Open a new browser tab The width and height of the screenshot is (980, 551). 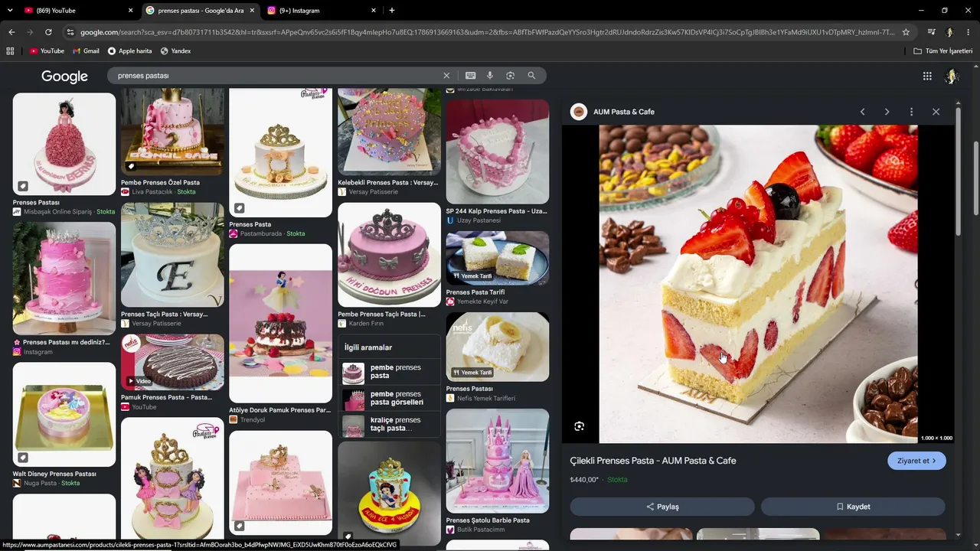pyautogui.click(x=392, y=10)
